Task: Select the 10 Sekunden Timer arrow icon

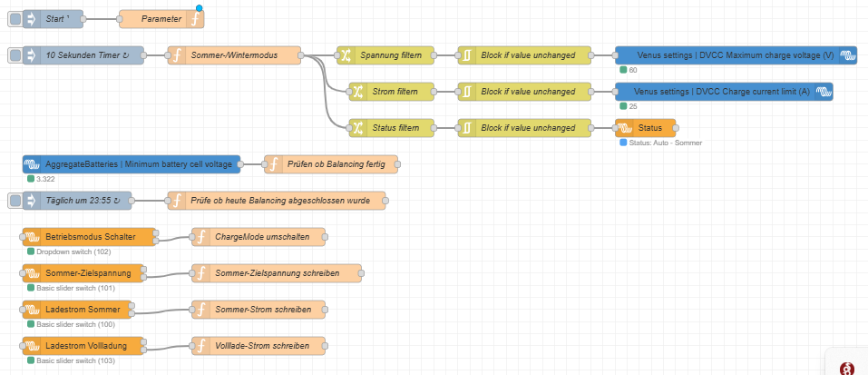Action: tap(31, 55)
